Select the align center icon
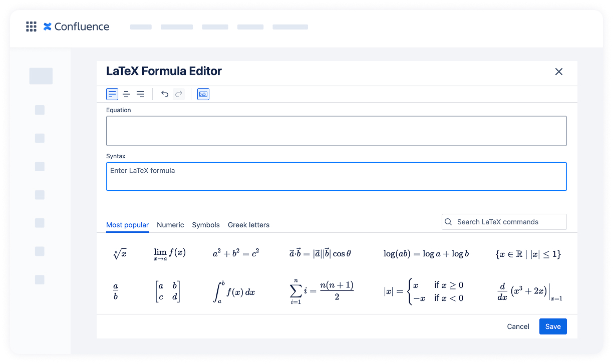Viewport: 613px width, 364px height. pyautogui.click(x=126, y=94)
